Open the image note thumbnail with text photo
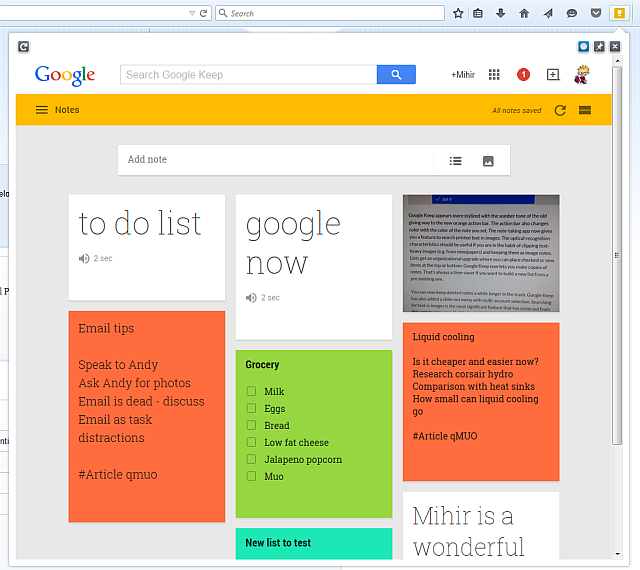The image size is (640, 570). point(481,254)
